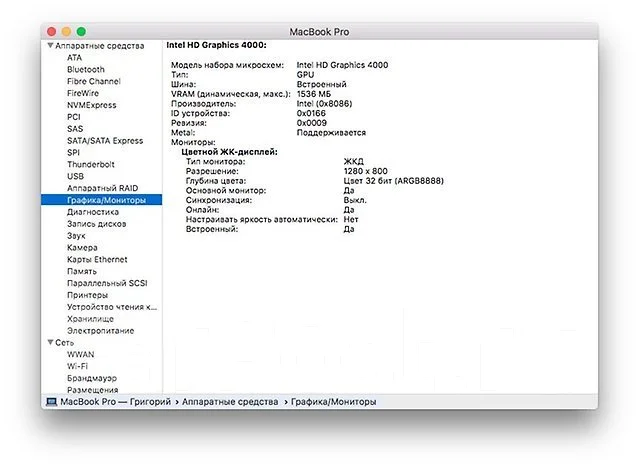
Task: Open Устройство чтения к... entry
Action: tap(112, 307)
